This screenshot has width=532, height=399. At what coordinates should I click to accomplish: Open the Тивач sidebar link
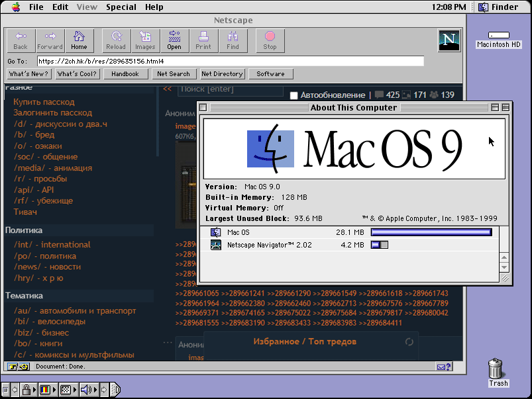[x=25, y=212]
